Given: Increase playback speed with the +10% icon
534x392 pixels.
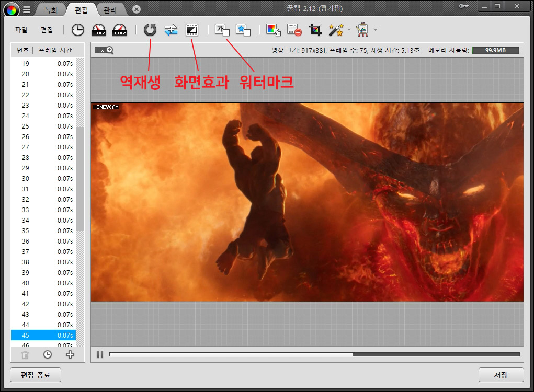Looking at the screenshot, I should point(118,30).
